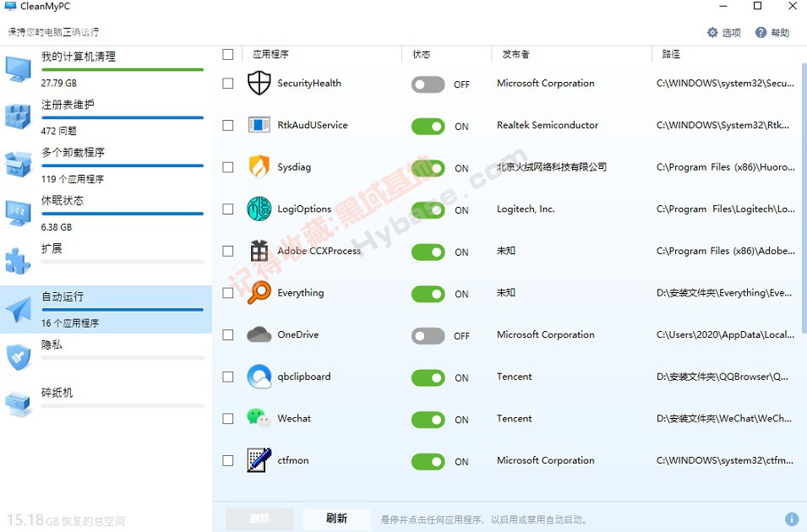Disable the RtkAudUService autorun switch
Screen dimensions: 807x532
pos(428,126)
